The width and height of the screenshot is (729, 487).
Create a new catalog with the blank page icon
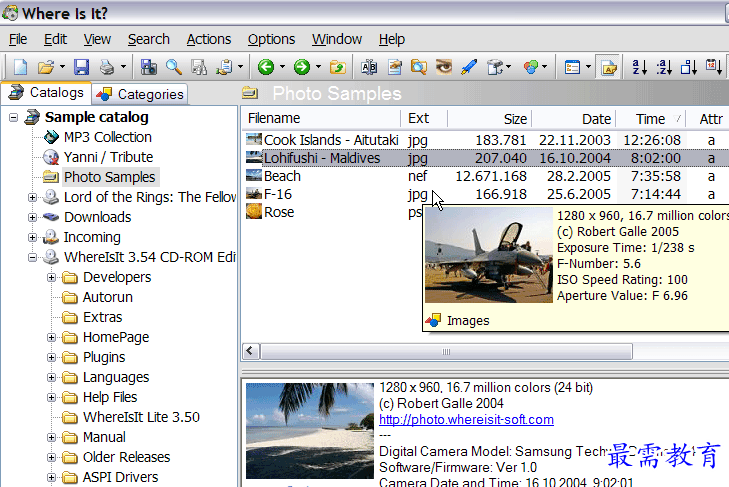pos(20,67)
